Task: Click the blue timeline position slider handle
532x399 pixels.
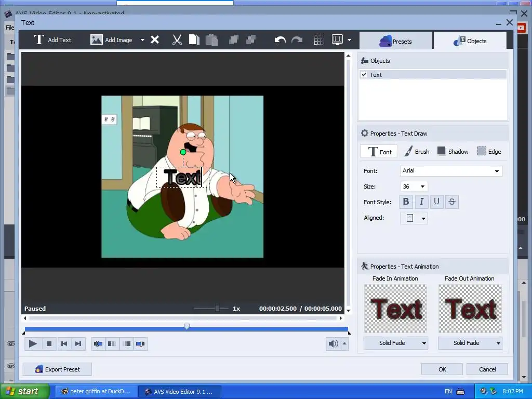Action: point(187,326)
